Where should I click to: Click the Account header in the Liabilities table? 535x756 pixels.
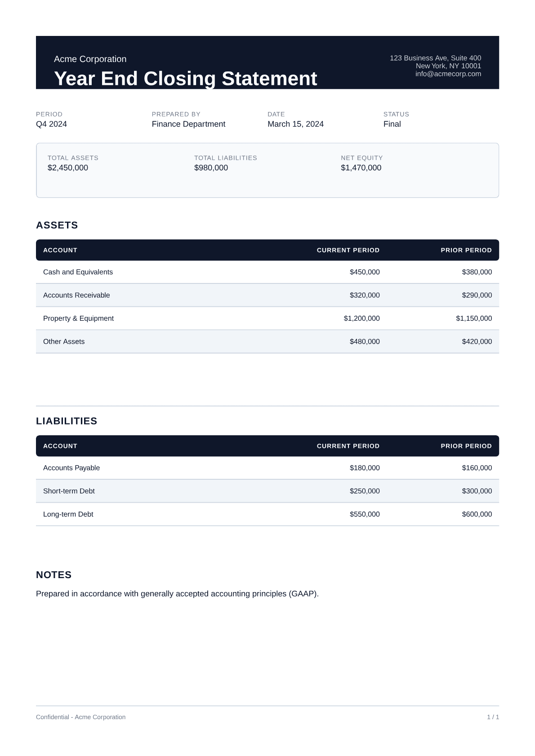coord(60,446)
